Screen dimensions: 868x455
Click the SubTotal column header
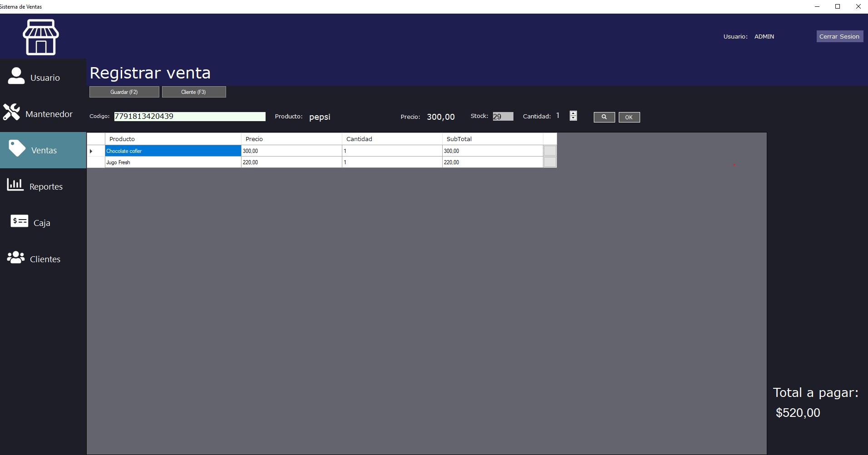[x=493, y=139]
